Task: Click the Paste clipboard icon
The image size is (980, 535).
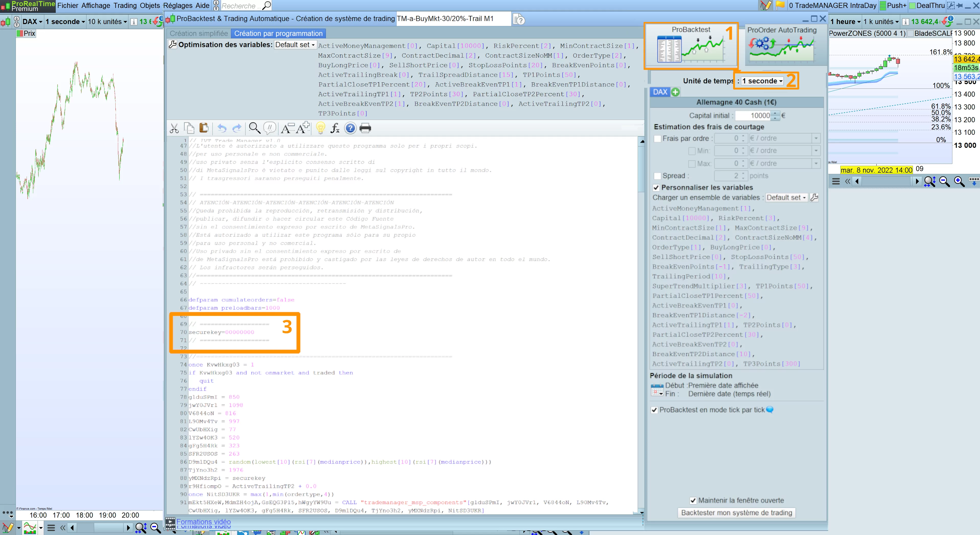Action: pyautogui.click(x=204, y=128)
